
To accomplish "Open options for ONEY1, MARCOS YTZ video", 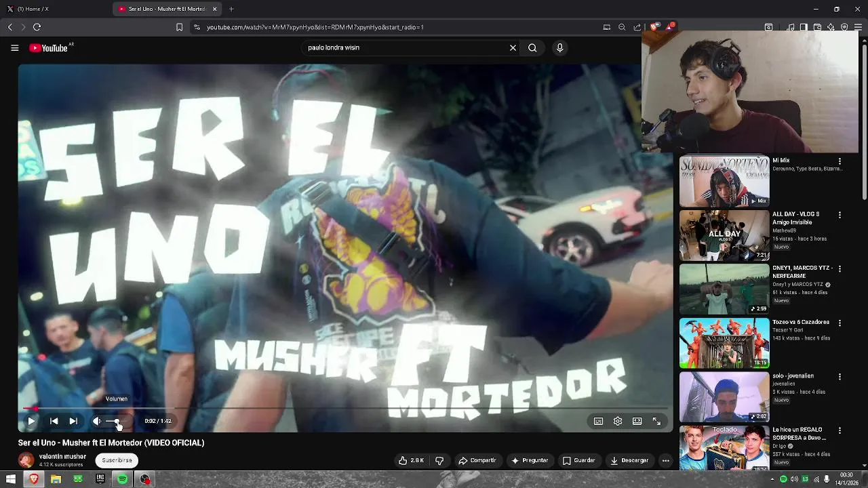I will click(840, 269).
